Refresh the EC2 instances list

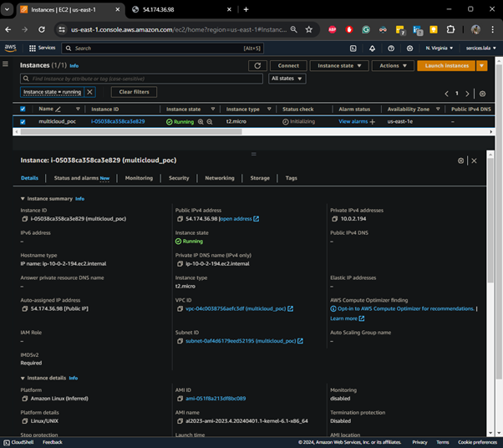tap(257, 65)
